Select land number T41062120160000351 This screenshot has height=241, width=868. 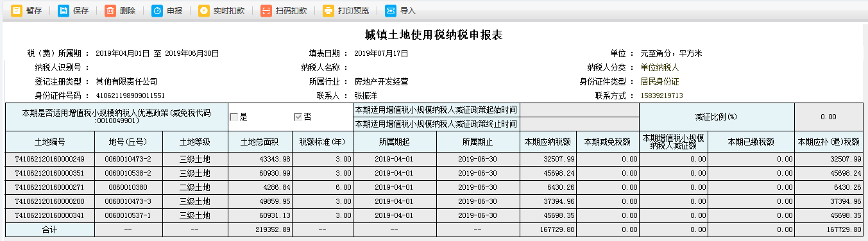50,173
